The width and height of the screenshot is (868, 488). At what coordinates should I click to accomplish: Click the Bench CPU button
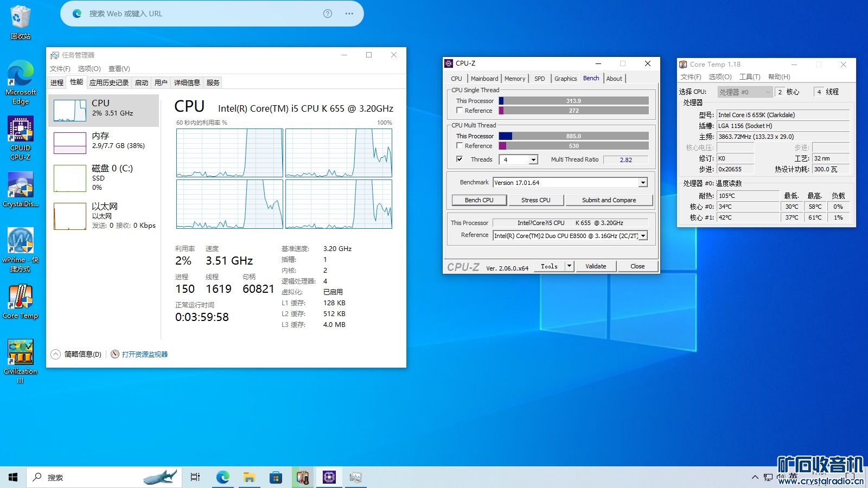[479, 200]
